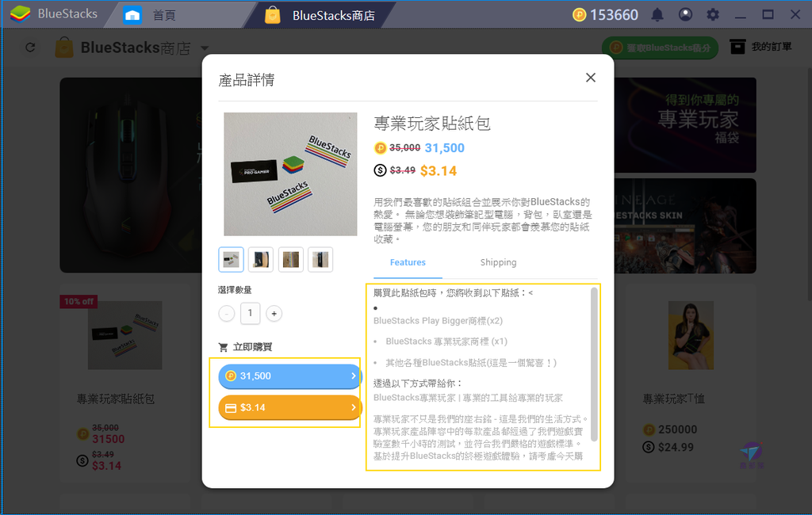Screen dimensions: 812x515
Task: Open settings gear icon
Action: (x=713, y=14)
